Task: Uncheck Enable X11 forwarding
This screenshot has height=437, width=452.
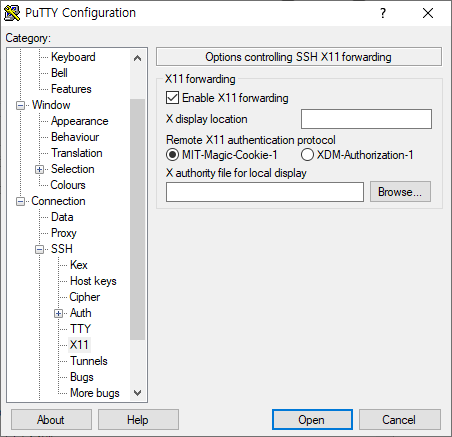Action: (x=172, y=98)
